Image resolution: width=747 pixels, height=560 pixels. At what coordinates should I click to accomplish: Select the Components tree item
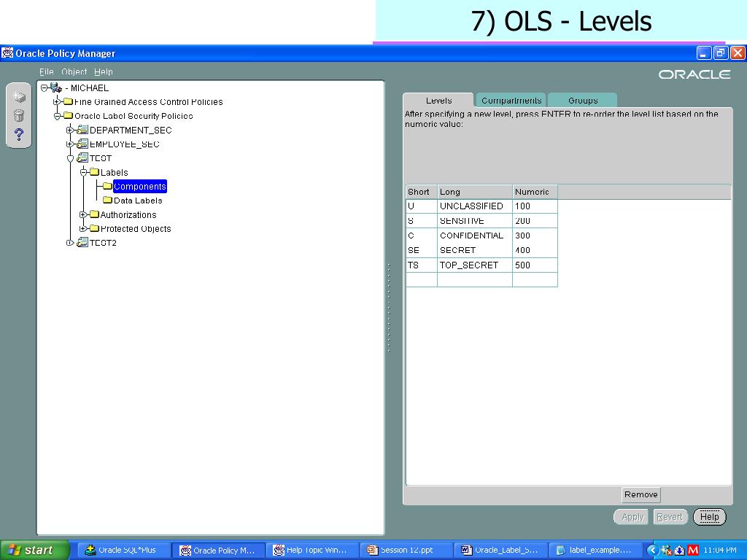[x=139, y=186]
